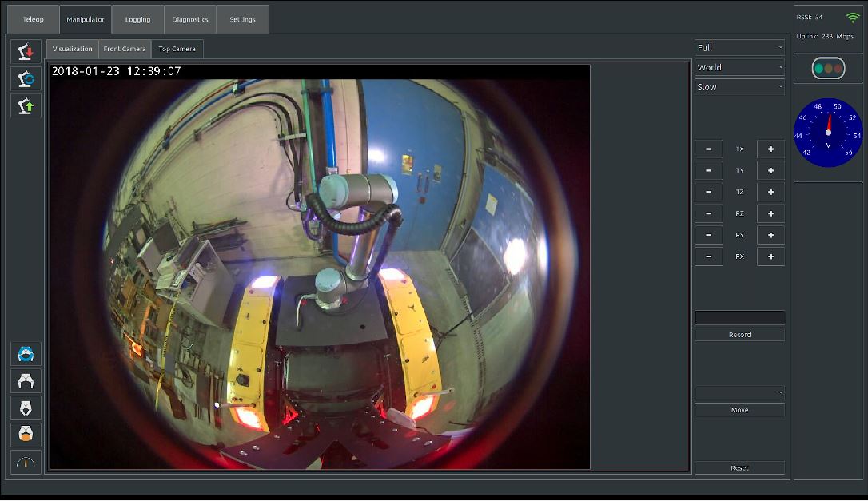
Task: Click the text field above Record
Action: (739, 318)
